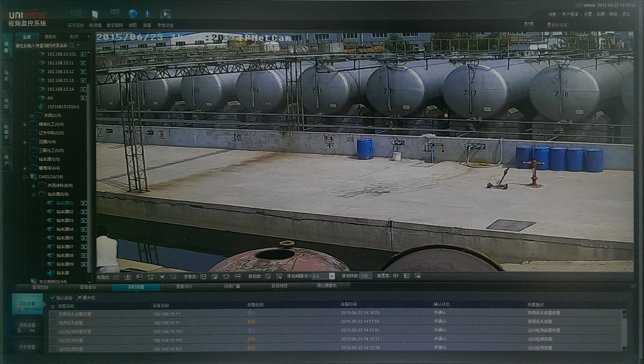The height and width of the screenshot is (364, 644).
Task: Click the grid layout icon after 布局类
Action: pos(116,277)
